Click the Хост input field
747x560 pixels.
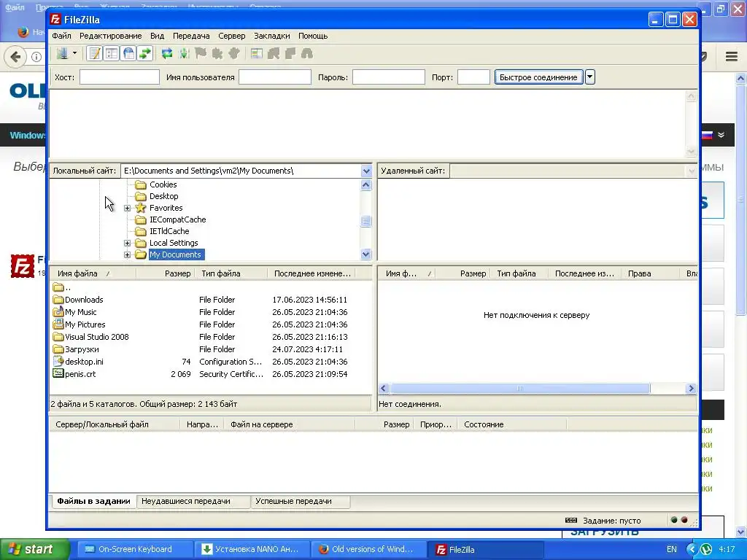click(119, 77)
